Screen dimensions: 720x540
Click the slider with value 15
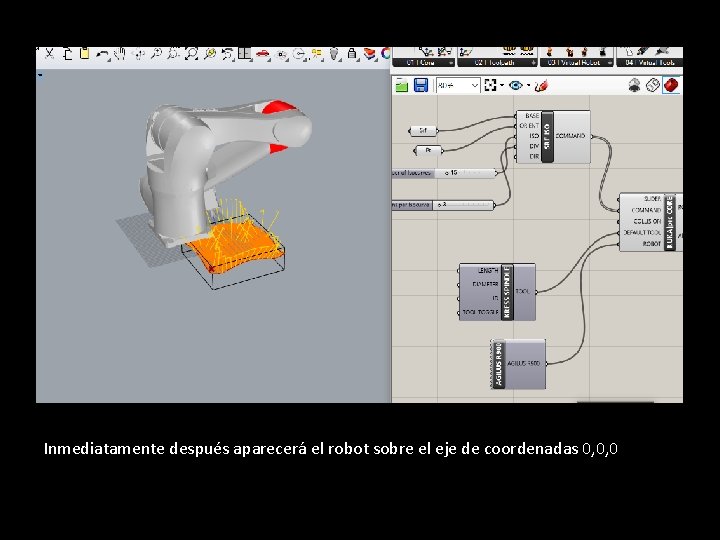pyautogui.click(x=444, y=173)
